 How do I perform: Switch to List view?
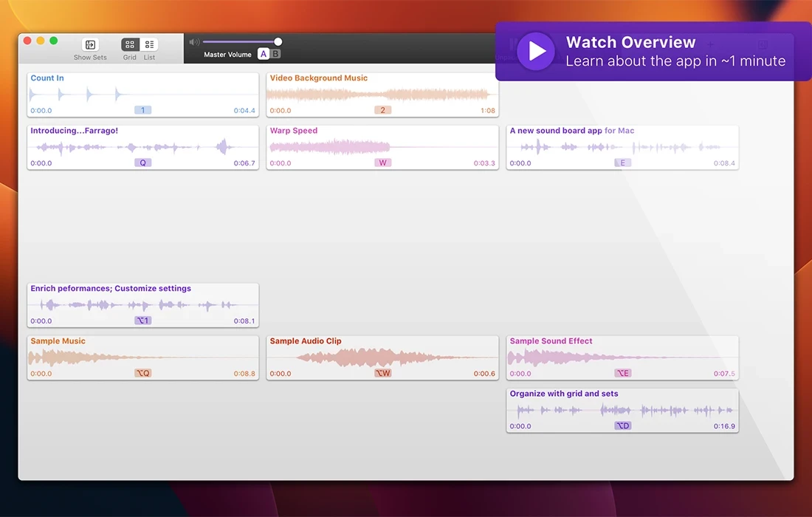tap(149, 45)
